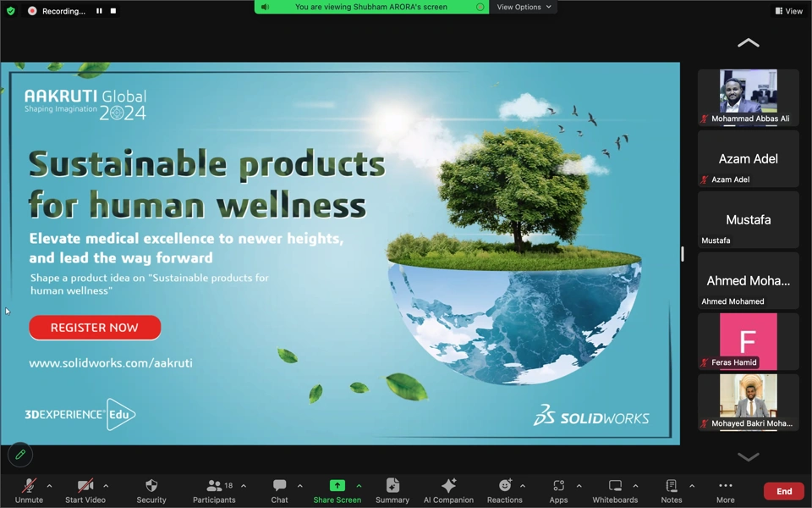Screen dimensions: 812x508
Task: Click the Share Screen button
Action: (337, 490)
